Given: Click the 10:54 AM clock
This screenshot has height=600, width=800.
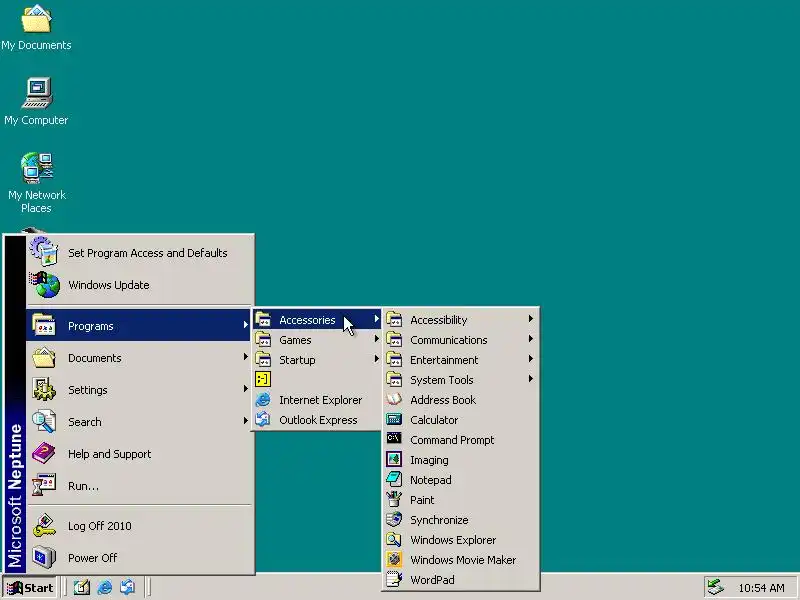Looking at the screenshot, I should pyautogui.click(x=761, y=588).
